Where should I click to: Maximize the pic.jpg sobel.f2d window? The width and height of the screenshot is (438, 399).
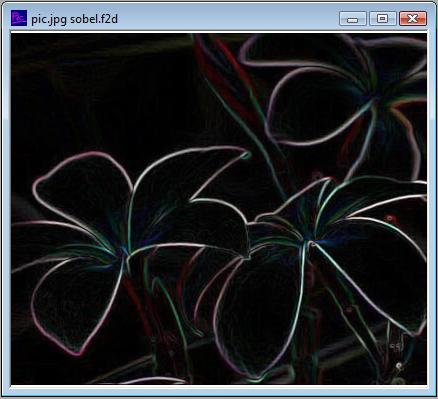click(383, 18)
